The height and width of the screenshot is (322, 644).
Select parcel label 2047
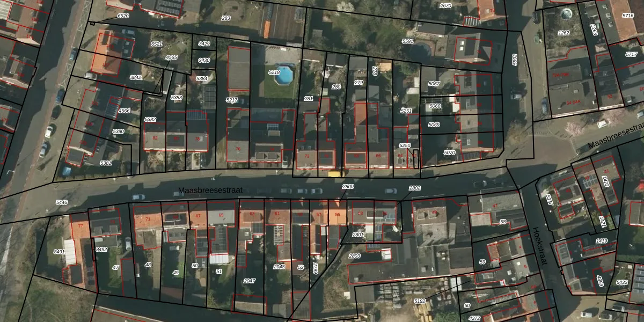pyautogui.click(x=250, y=281)
